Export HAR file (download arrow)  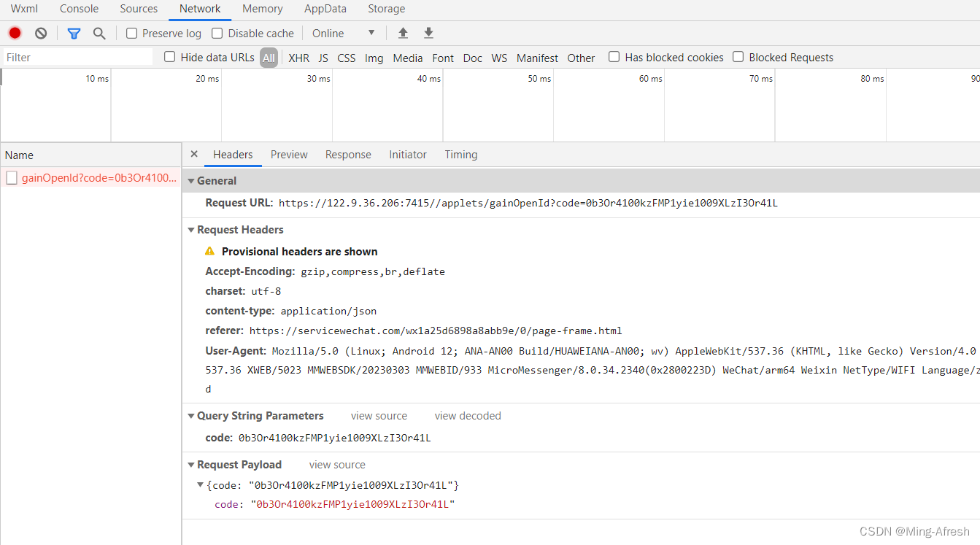[428, 33]
